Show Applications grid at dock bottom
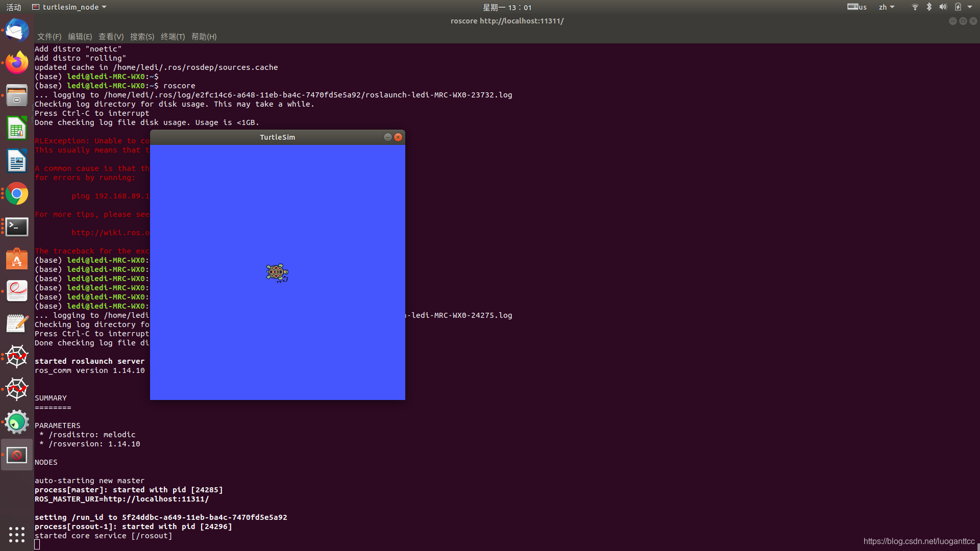Image resolution: width=980 pixels, height=551 pixels. pos(17,534)
